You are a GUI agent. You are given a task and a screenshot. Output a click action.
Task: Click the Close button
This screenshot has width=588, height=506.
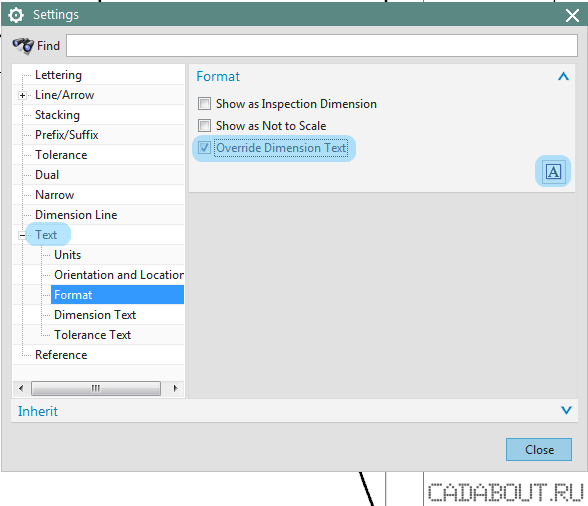[538, 449]
